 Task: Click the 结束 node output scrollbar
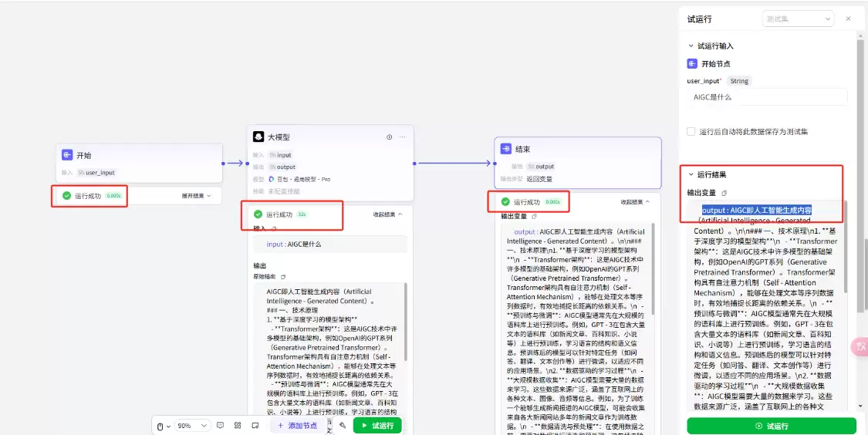click(x=654, y=268)
